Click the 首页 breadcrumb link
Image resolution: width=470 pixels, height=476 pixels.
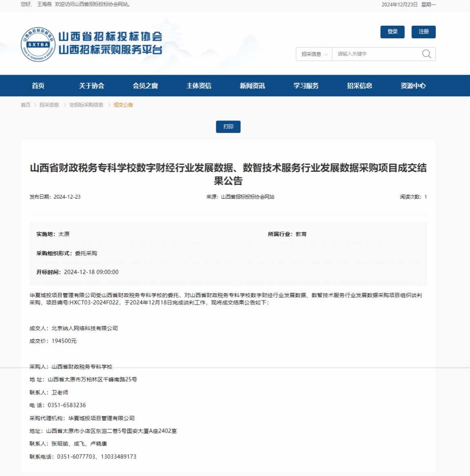click(x=26, y=105)
